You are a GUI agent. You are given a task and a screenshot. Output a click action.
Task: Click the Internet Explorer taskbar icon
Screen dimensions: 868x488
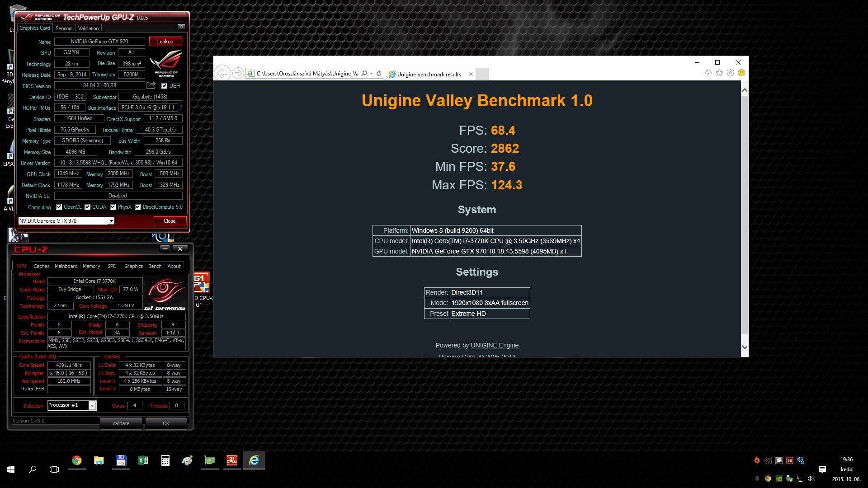coord(254,460)
